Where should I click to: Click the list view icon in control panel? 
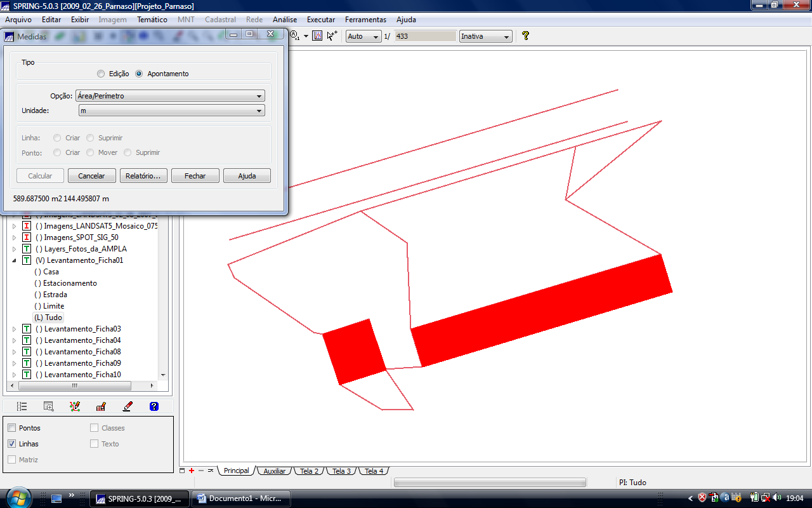click(22, 406)
